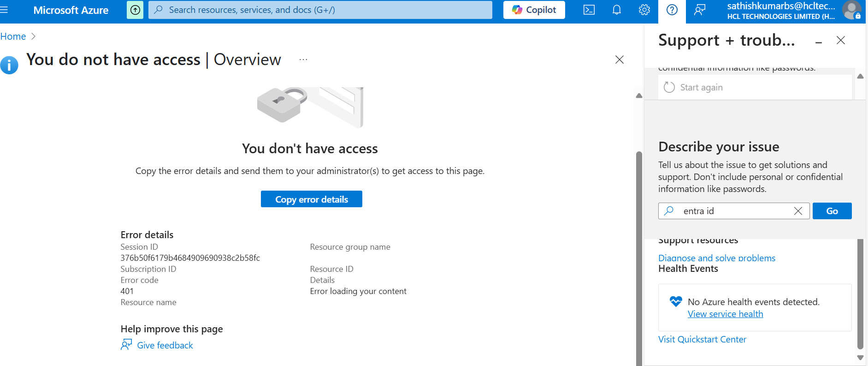Image resolution: width=868 pixels, height=366 pixels.
Task: Open the account avatar menu
Action: (x=851, y=10)
